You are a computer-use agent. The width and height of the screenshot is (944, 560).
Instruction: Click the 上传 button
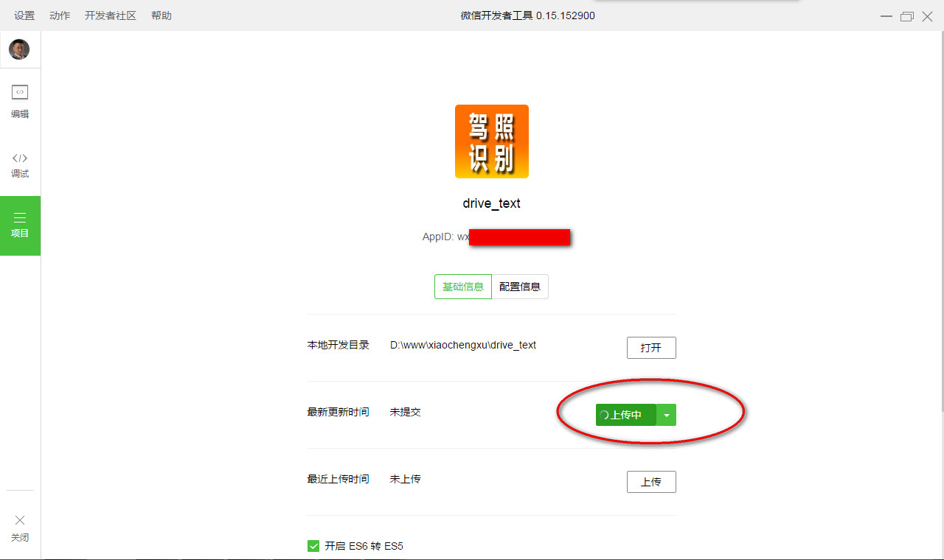[651, 482]
